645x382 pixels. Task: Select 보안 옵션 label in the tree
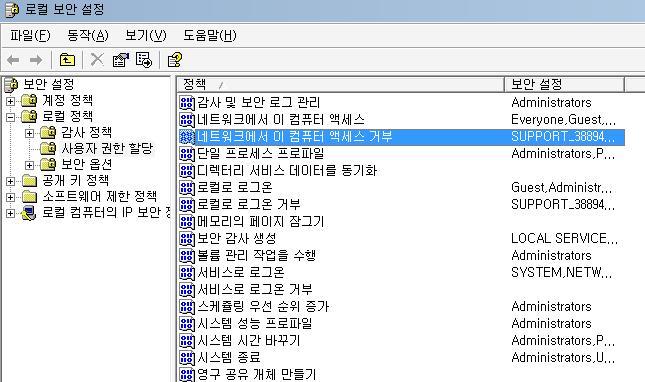(x=86, y=164)
